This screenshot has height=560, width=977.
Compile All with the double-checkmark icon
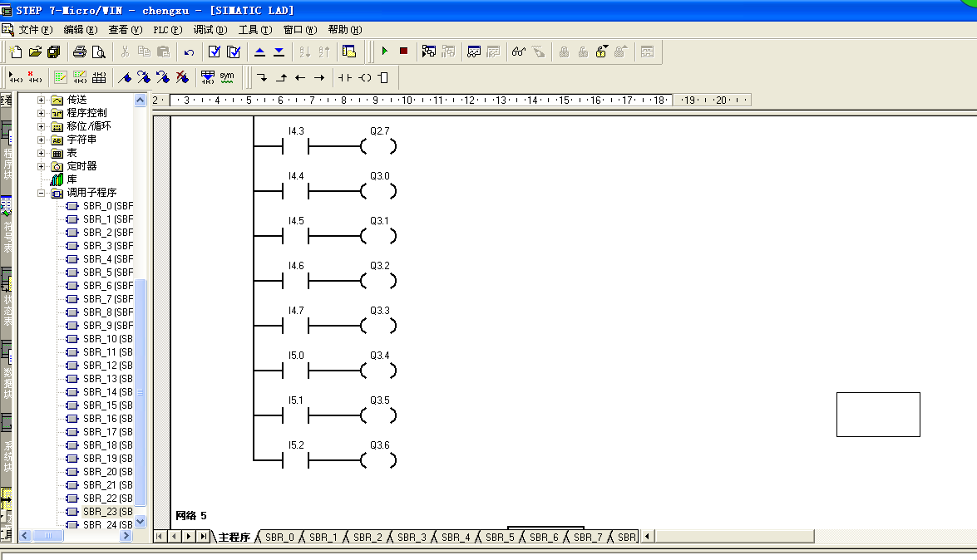point(234,52)
